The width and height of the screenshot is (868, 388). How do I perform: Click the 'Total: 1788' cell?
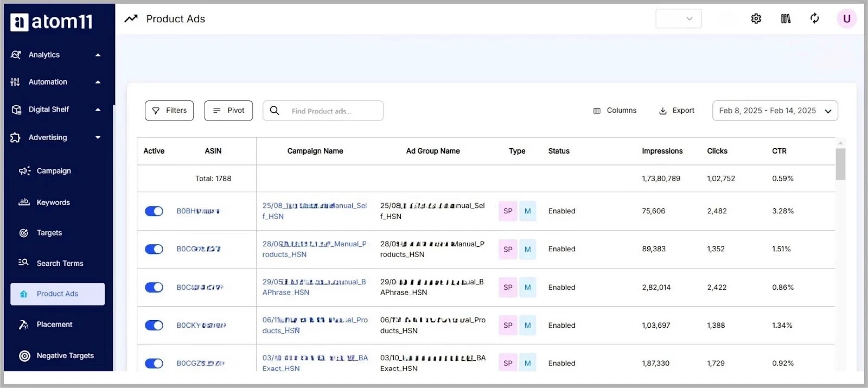[x=213, y=179]
